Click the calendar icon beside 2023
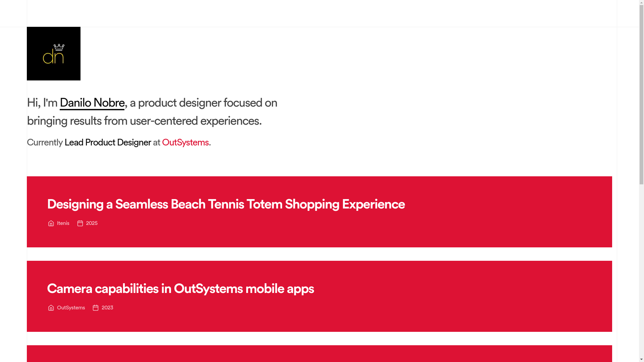This screenshot has height=362, width=644. [96, 308]
